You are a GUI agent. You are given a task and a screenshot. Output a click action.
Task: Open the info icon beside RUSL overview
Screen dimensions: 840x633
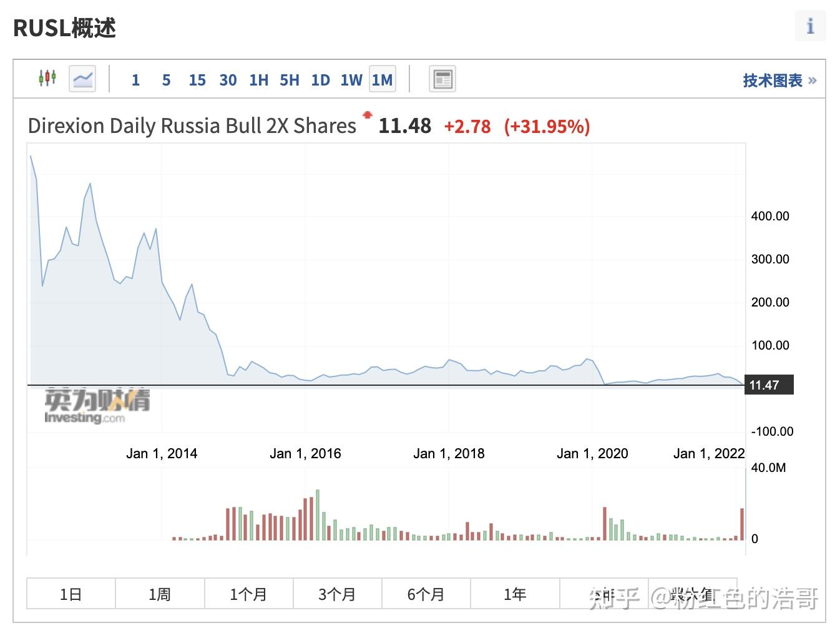[x=810, y=26]
